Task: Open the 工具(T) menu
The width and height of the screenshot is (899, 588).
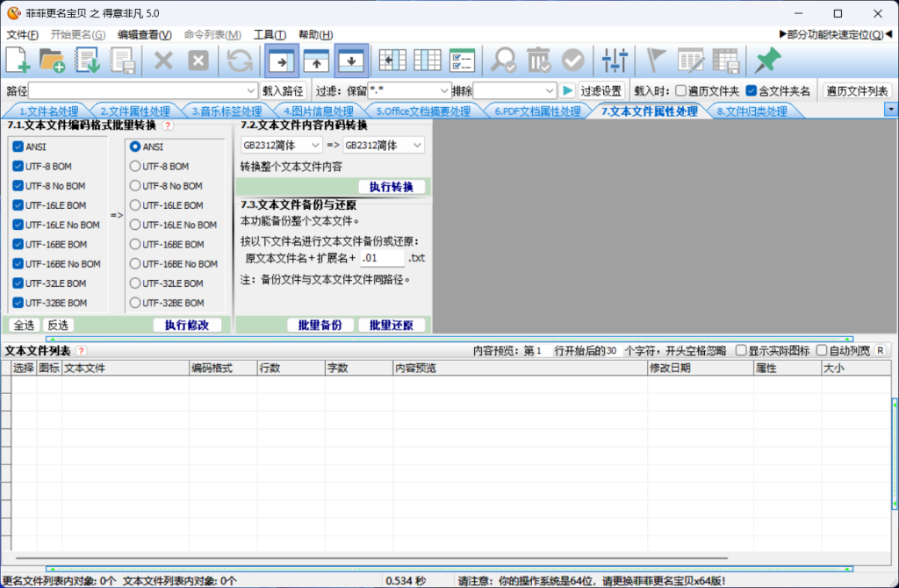Action: coord(269,35)
